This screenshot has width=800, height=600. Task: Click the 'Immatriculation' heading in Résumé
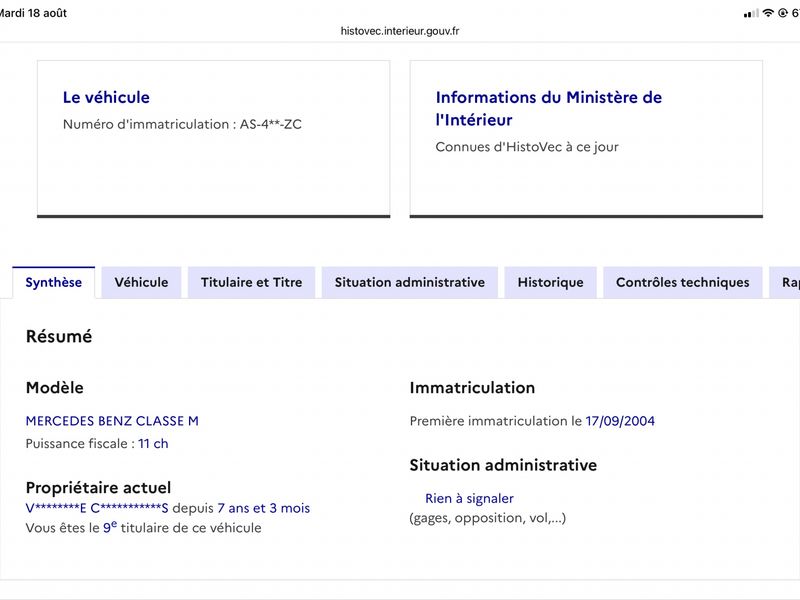(472, 388)
